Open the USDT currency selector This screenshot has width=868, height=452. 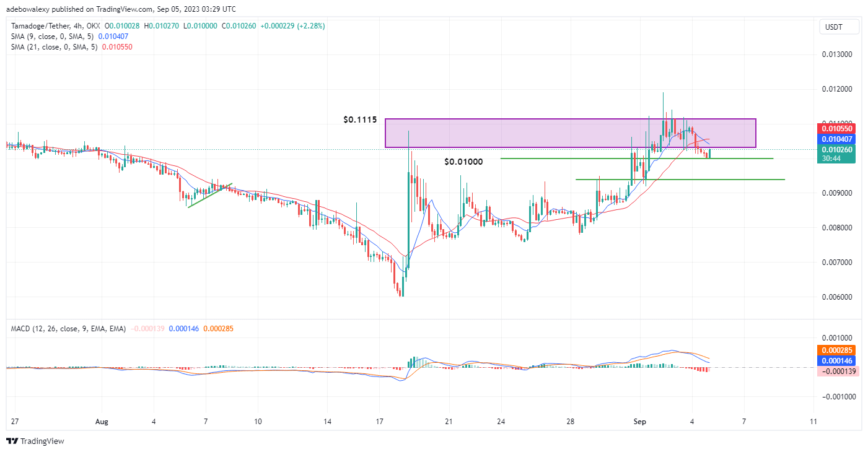(840, 27)
